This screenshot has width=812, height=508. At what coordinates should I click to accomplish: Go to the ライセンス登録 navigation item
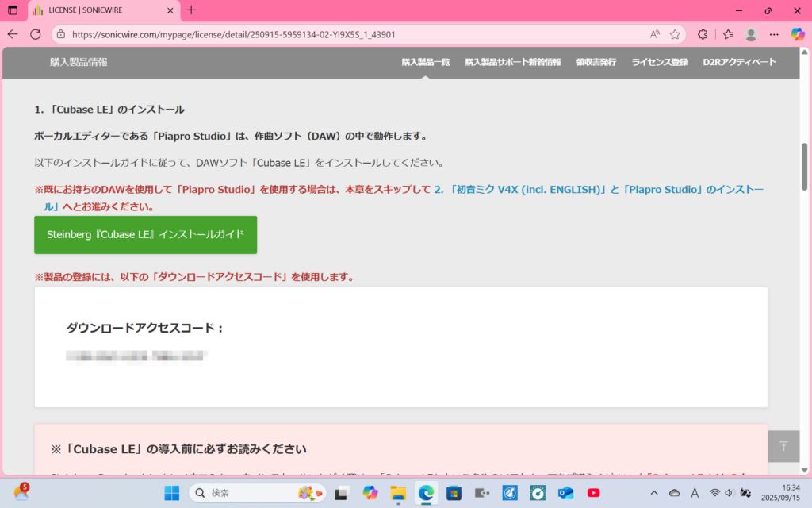point(659,62)
